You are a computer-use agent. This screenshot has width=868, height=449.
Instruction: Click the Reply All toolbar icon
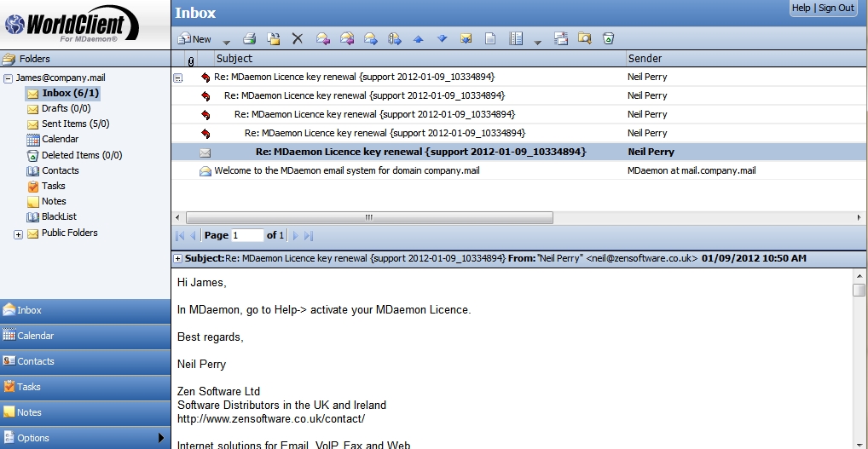click(347, 38)
